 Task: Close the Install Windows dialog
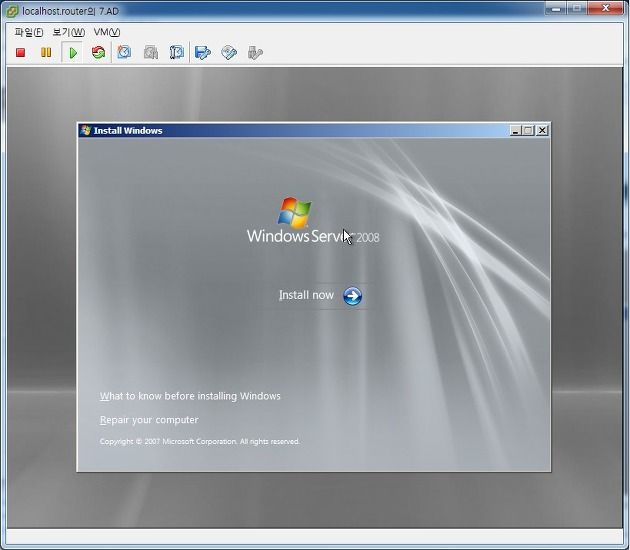click(x=542, y=131)
